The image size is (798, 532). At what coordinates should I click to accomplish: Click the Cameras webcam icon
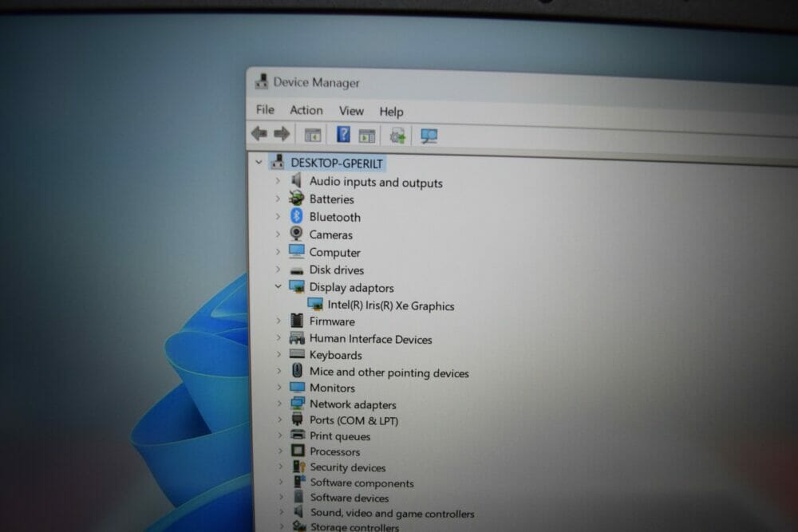(x=296, y=234)
